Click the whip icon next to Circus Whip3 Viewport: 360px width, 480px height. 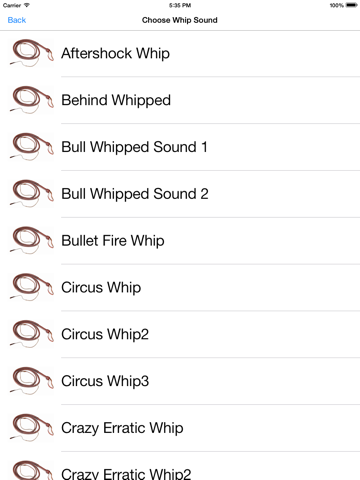(x=31, y=381)
